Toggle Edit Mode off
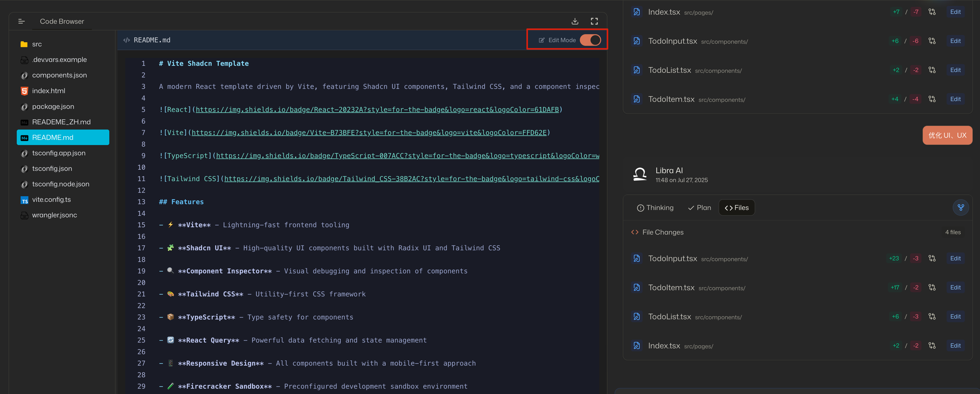The height and width of the screenshot is (394, 980). (590, 40)
